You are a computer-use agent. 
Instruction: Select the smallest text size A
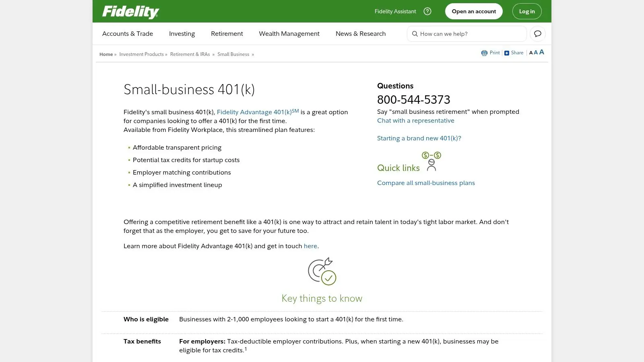point(531,53)
